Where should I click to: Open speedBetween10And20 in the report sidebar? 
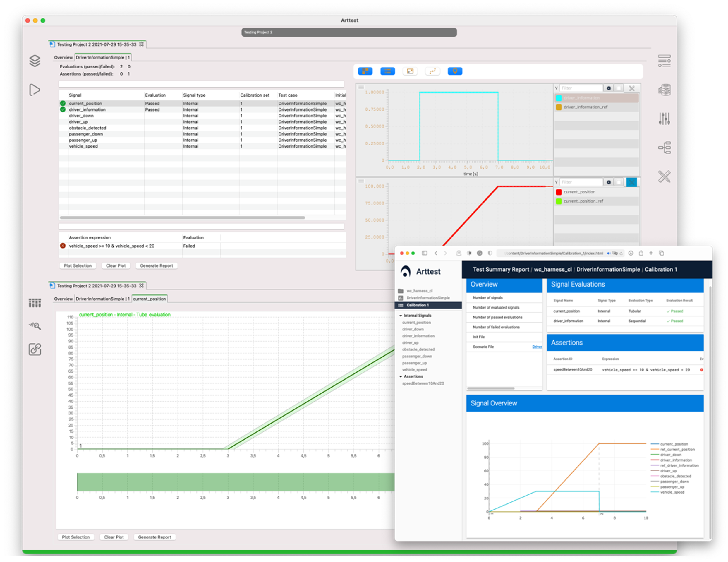(x=423, y=383)
